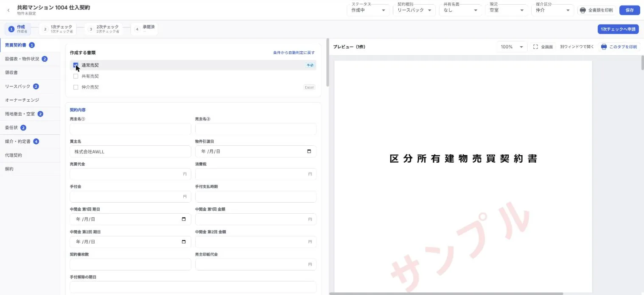Check the 仲介売契 checkbox
The image size is (644, 295).
[76, 87]
